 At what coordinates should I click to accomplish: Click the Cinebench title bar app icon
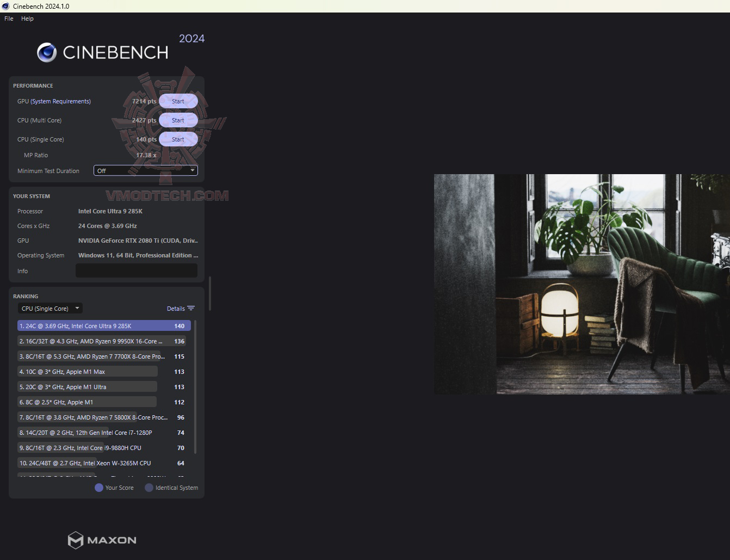click(6, 6)
